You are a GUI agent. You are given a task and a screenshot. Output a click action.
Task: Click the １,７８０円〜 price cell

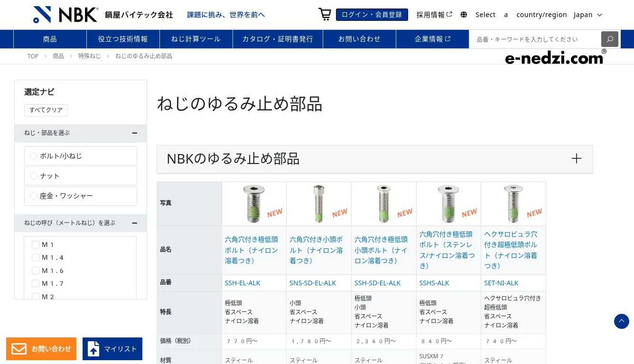(x=319, y=341)
